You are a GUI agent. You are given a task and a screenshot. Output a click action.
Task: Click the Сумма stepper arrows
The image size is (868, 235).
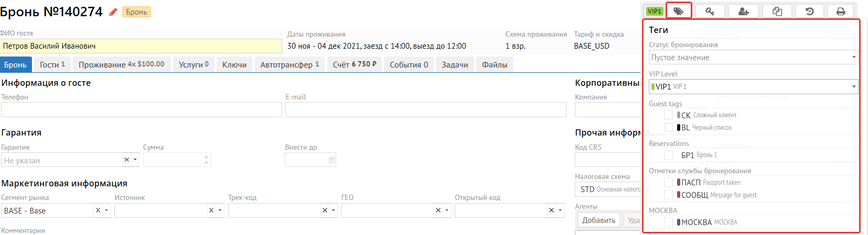[x=207, y=160]
